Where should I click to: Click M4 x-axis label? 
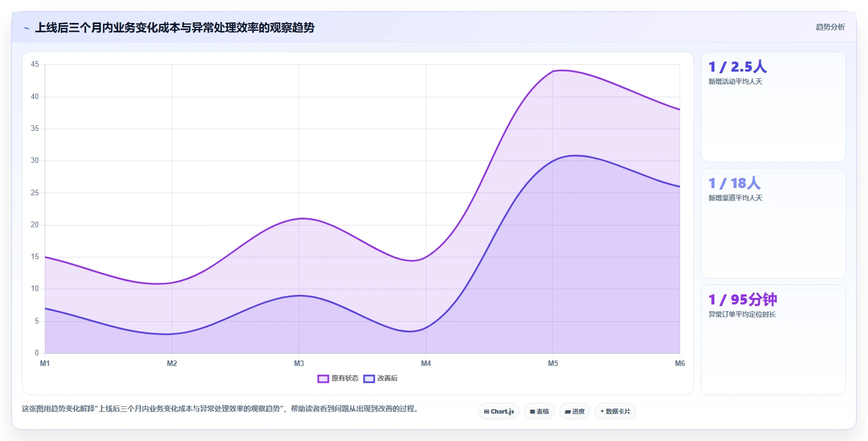point(426,364)
